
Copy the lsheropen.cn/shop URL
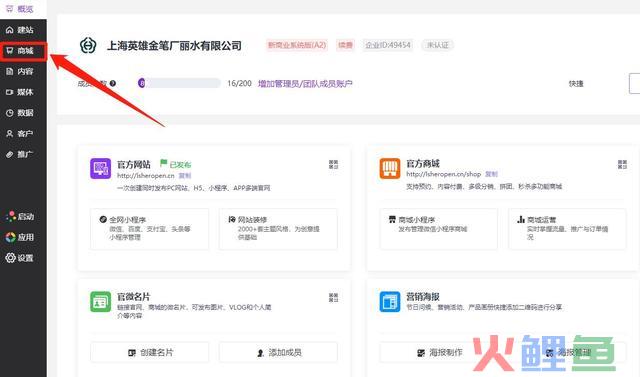pyautogui.click(x=491, y=174)
